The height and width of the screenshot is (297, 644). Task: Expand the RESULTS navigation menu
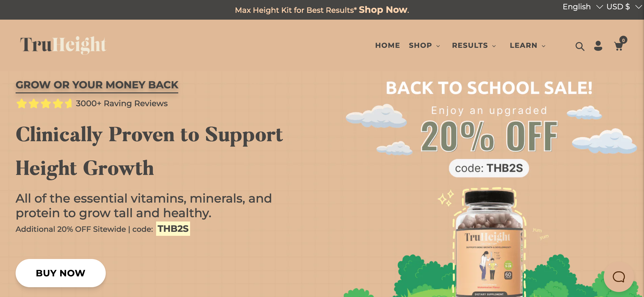(x=474, y=46)
